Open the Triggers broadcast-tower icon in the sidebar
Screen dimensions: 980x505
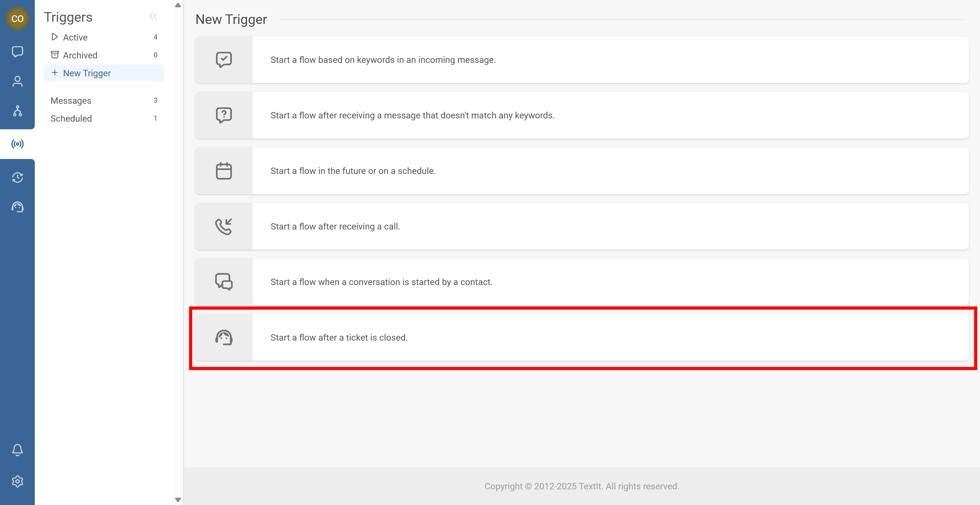(17, 144)
